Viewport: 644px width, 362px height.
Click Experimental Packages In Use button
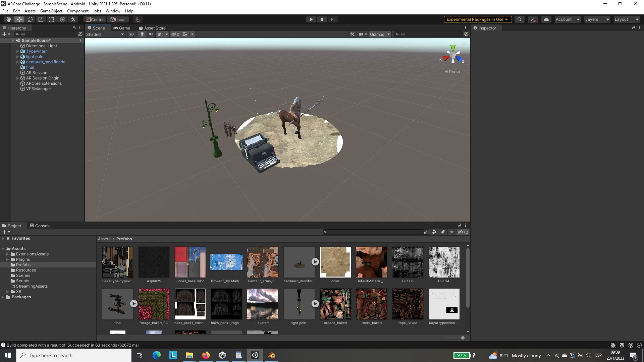click(x=477, y=19)
